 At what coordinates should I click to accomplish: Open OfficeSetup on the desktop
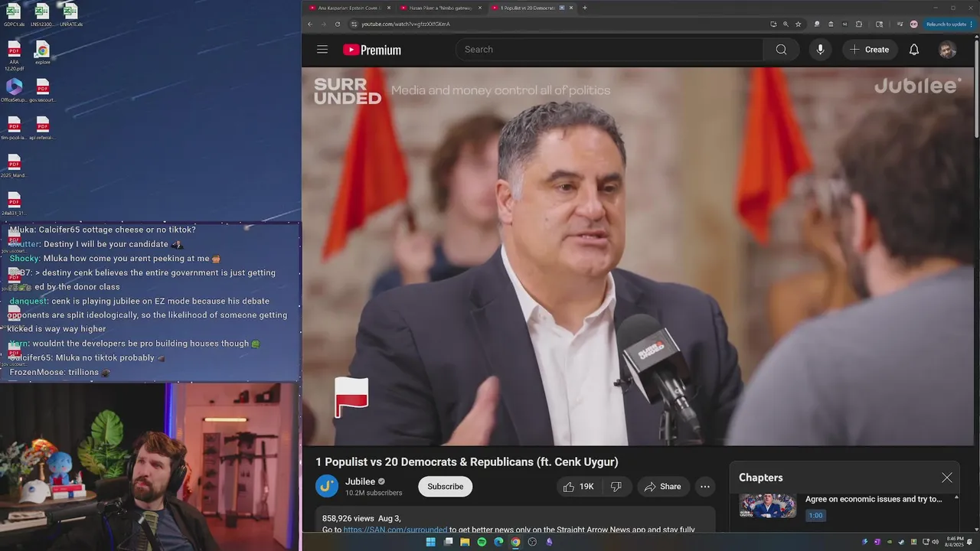pyautogui.click(x=14, y=90)
